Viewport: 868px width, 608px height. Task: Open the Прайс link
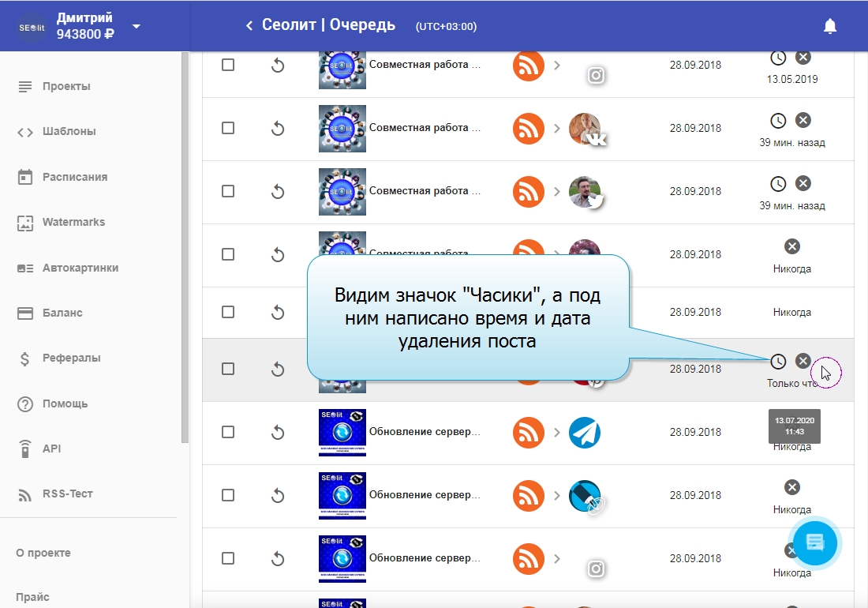pyautogui.click(x=32, y=597)
